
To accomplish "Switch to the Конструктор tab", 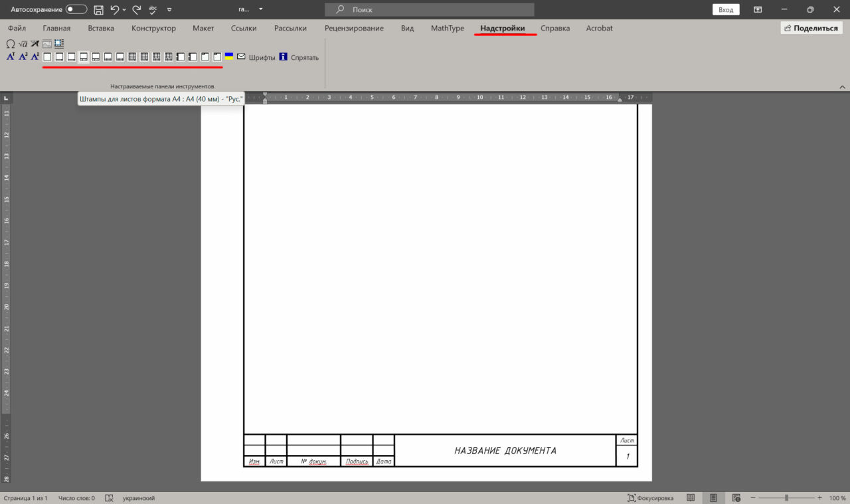I will [153, 29].
